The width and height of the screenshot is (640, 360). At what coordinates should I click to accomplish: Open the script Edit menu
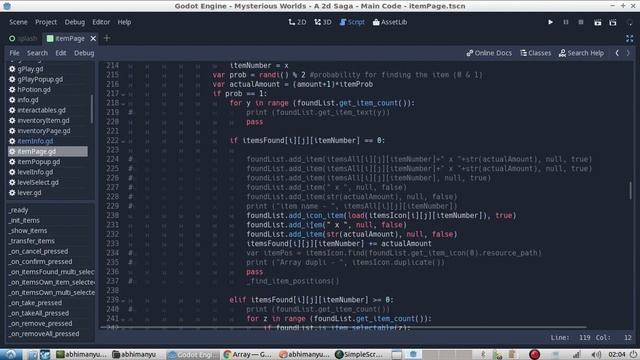tap(61, 53)
